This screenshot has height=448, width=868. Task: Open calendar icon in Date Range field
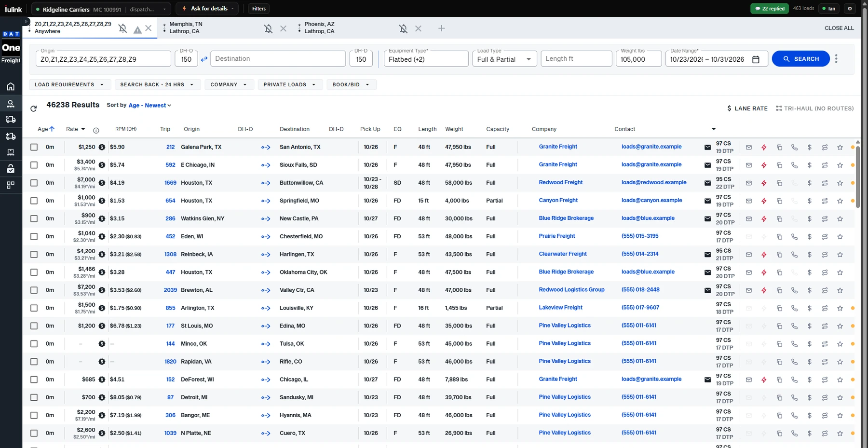tap(756, 59)
